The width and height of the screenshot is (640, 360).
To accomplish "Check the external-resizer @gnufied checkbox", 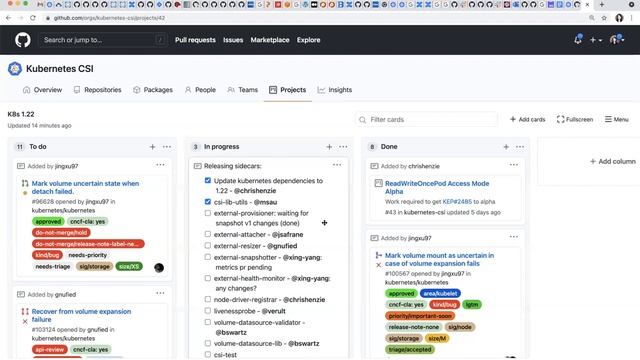I will click(208, 246).
